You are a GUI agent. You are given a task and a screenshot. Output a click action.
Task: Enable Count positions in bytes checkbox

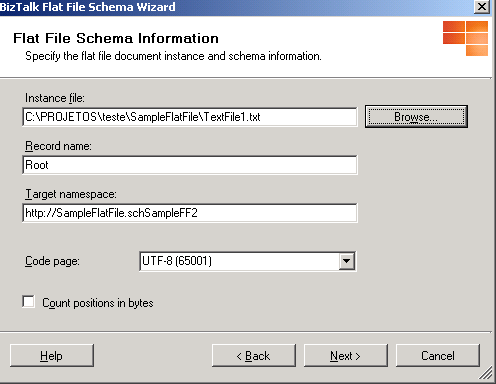click(29, 302)
